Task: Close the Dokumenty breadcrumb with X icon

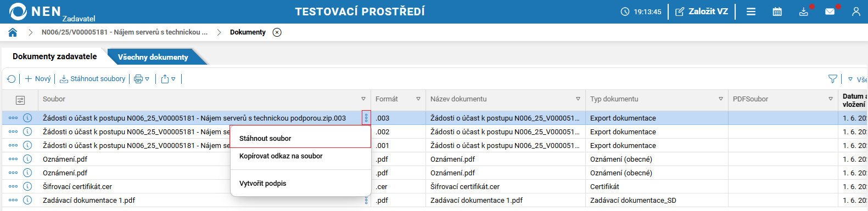Action: [x=277, y=32]
